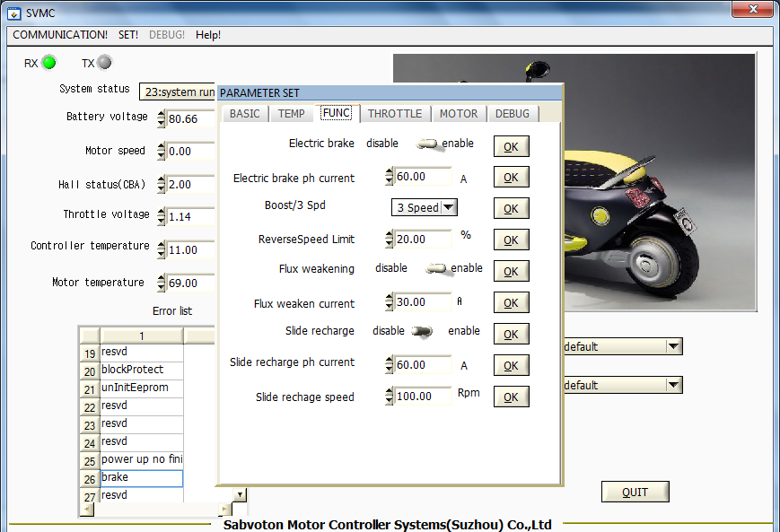780x532 pixels.
Task: Click the gray TX indicator light
Action: 104,63
